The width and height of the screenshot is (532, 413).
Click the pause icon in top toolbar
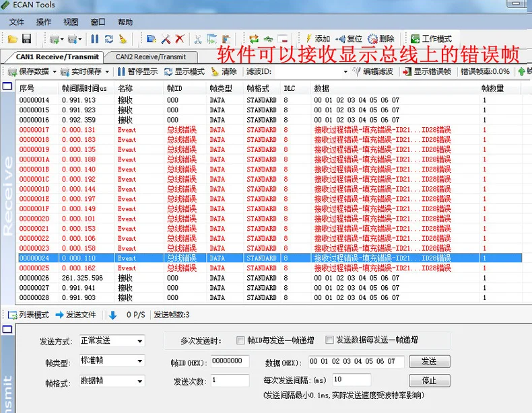pos(95,39)
